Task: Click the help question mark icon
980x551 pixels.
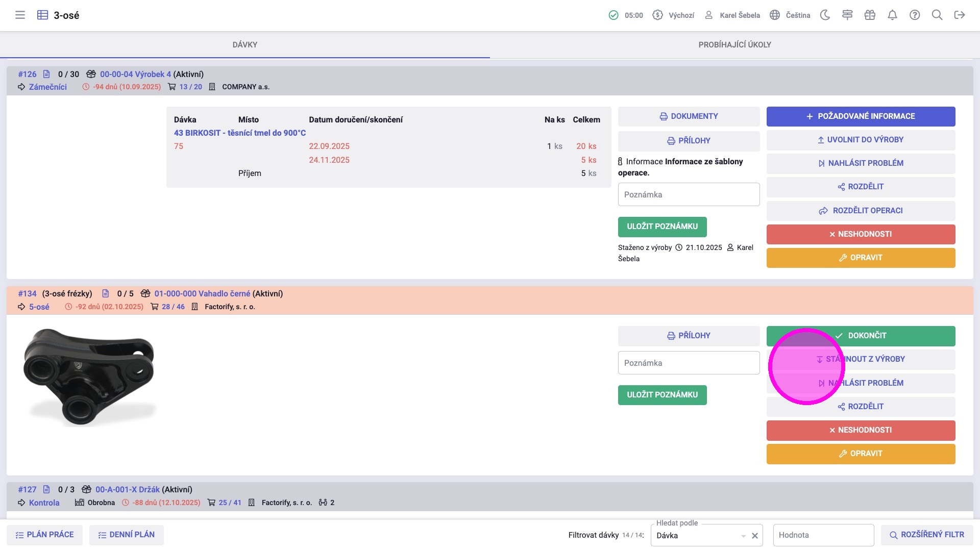Action: 915,15
